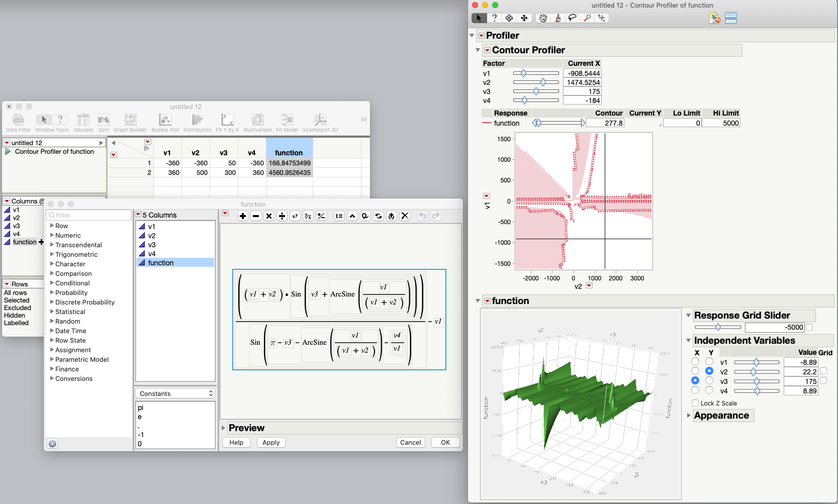Click the Apply button
Image resolution: width=838 pixels, height=504 pixels.
(271, 442)
